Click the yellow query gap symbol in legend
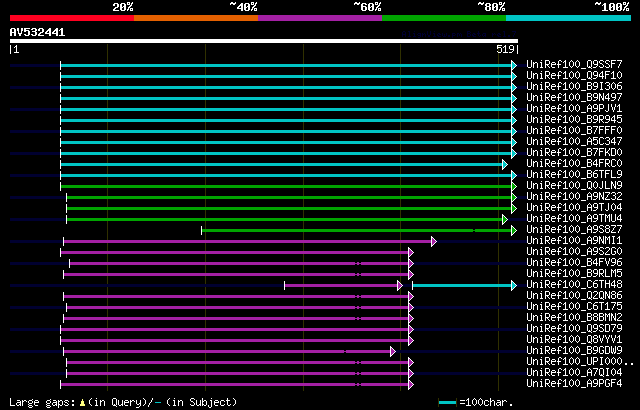The image size is (640, 410). click(x=82, y=403)
